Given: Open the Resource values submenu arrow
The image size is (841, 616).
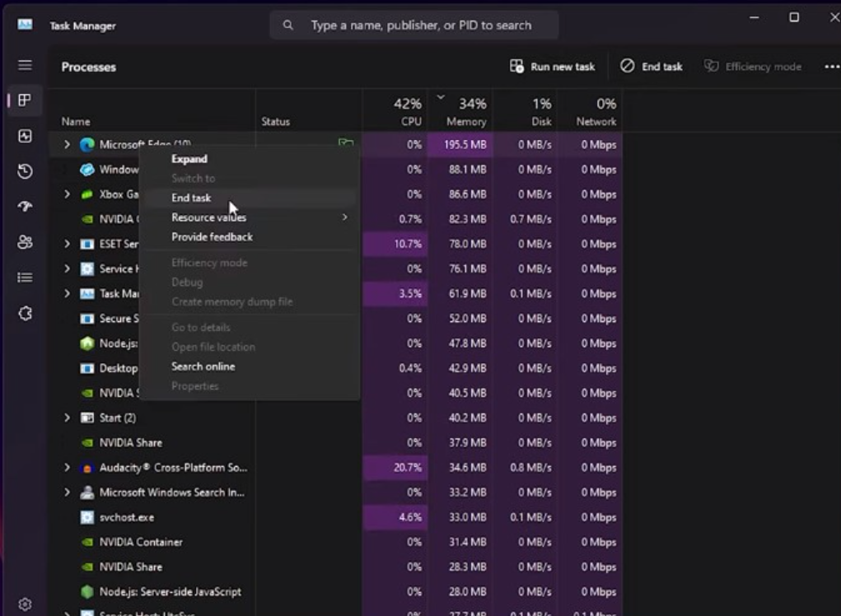Looking at the screenshot, I should coord(345,217).
